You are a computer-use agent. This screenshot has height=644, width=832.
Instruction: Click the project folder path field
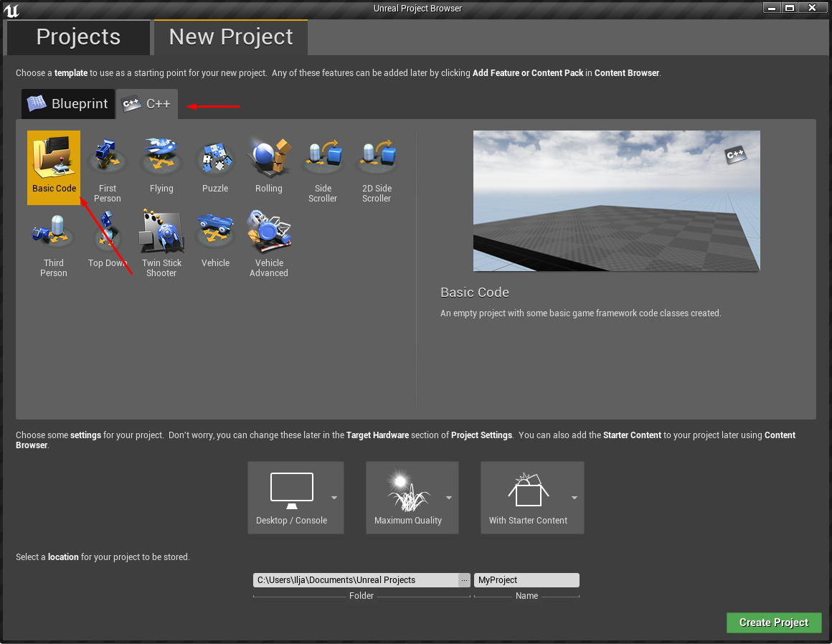(x=356, y=580)
